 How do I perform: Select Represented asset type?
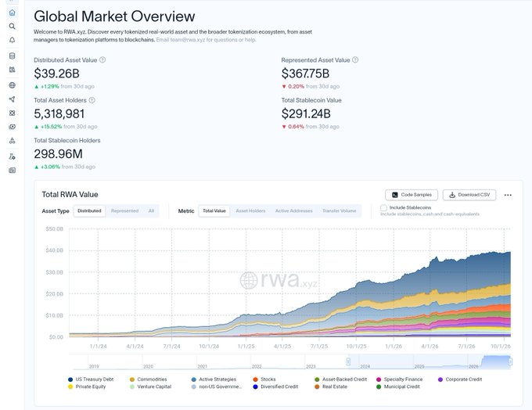tap(125, 210)
